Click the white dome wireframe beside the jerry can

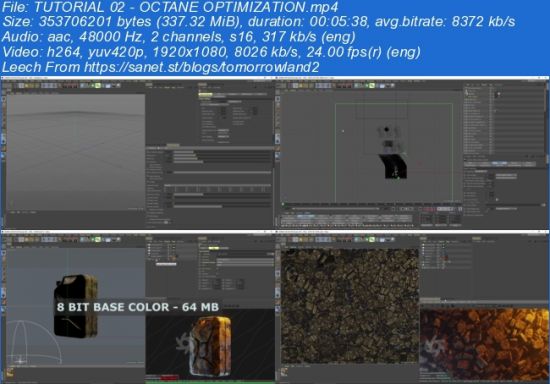(33, 342)
